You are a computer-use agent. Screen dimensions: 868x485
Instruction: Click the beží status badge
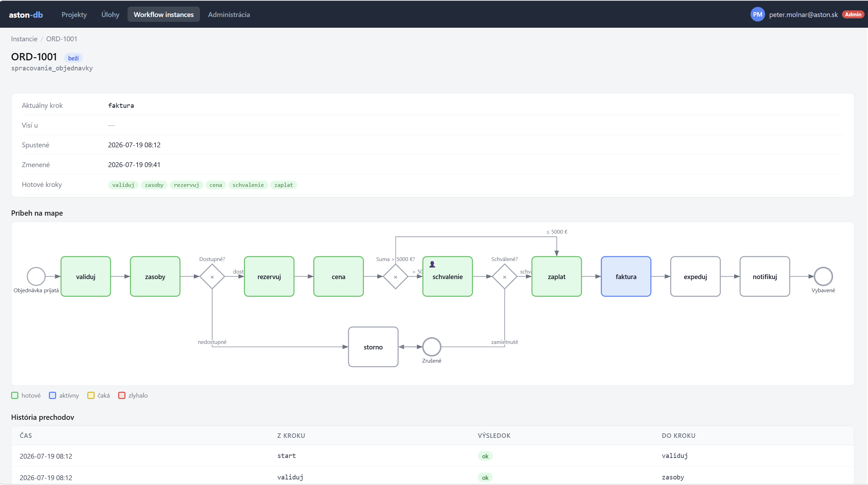pyautogui.click(x=73, y=58)
